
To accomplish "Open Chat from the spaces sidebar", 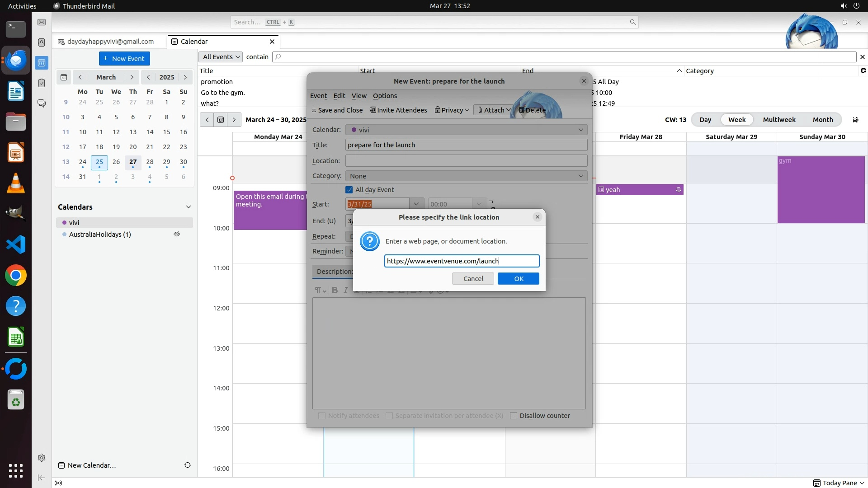I will 41,103.
